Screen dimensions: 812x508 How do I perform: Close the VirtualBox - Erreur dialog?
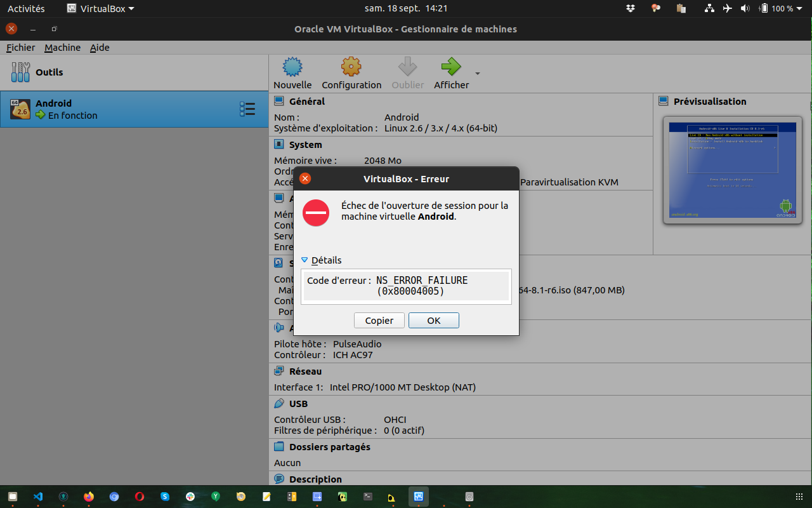[x=305, y=178]
